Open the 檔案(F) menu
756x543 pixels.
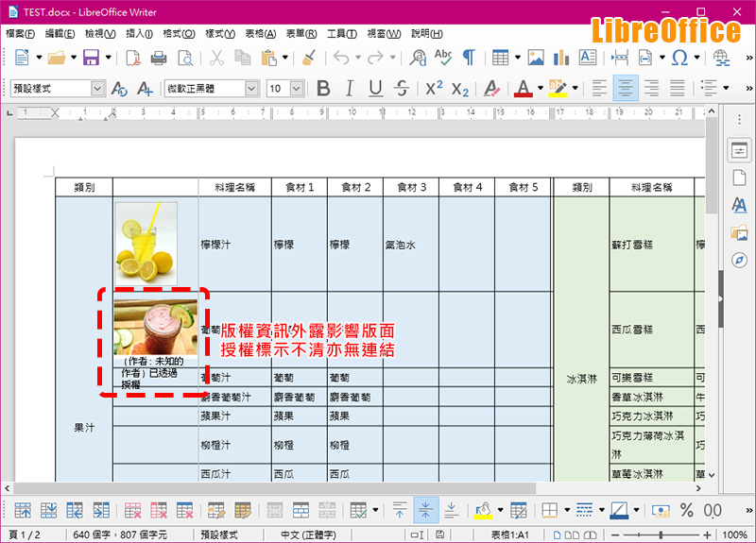[20, 34]
